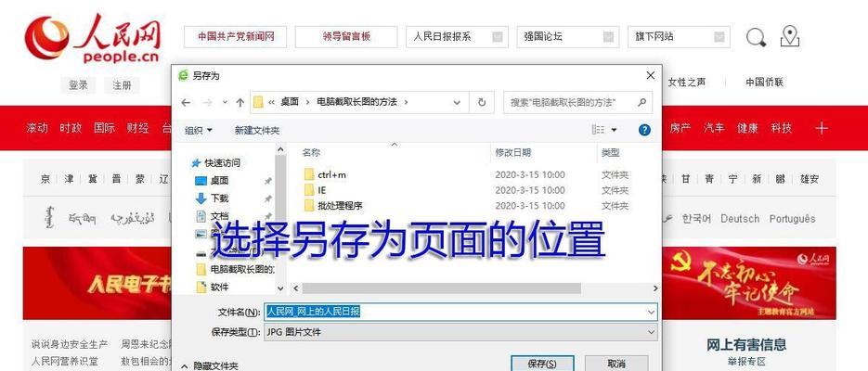The width and height of the screenshot is (868, 371).
Task: Click navigation pane scroll up arrow
Action: tap(280, 149)
